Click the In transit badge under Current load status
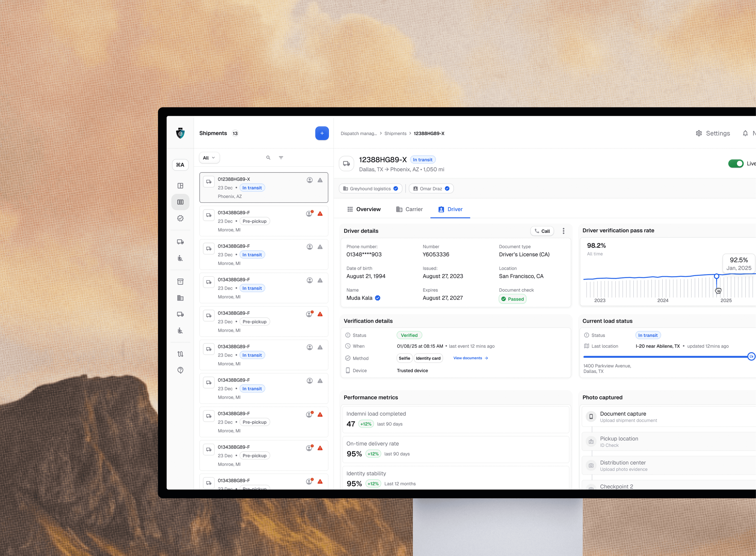Image resolution: width=756 pixels, height=556 pixels. coord(648,335)
